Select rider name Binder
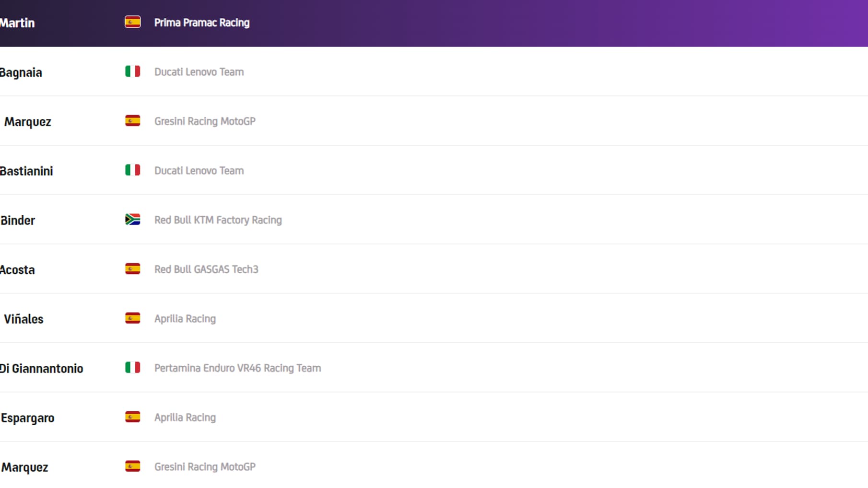The image size is (868, 488). tap(18, 221)
